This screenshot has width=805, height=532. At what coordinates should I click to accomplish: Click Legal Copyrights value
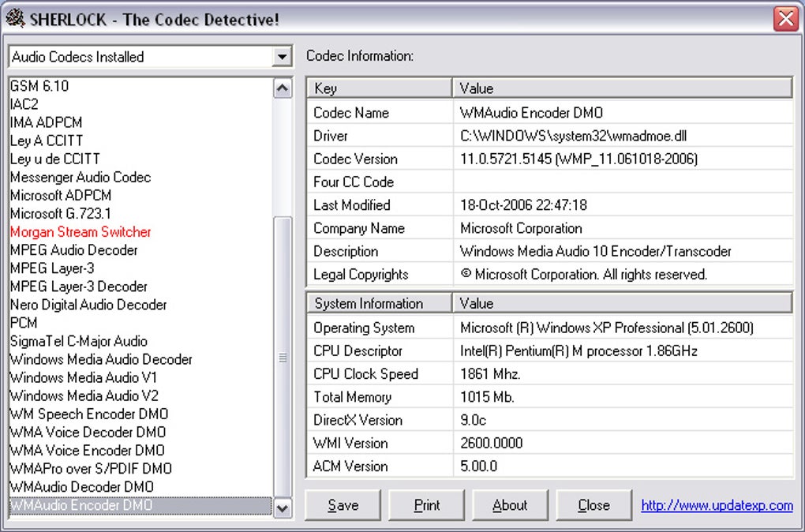click(584, 274)
